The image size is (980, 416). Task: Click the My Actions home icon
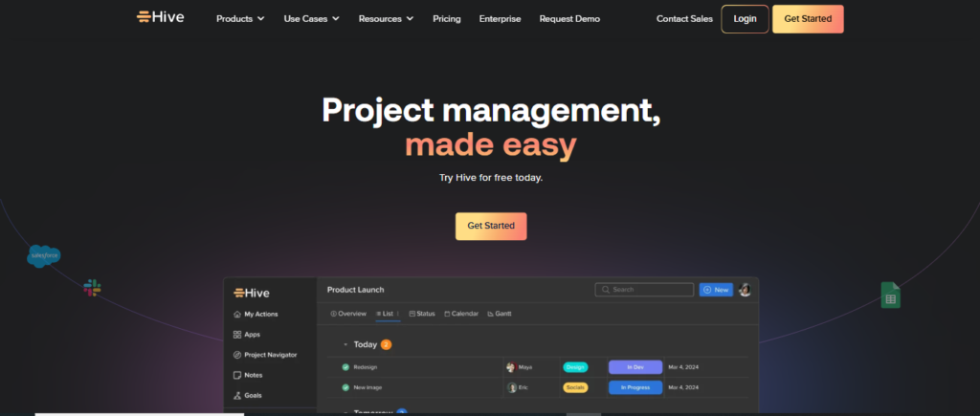(x=237, y=315)
